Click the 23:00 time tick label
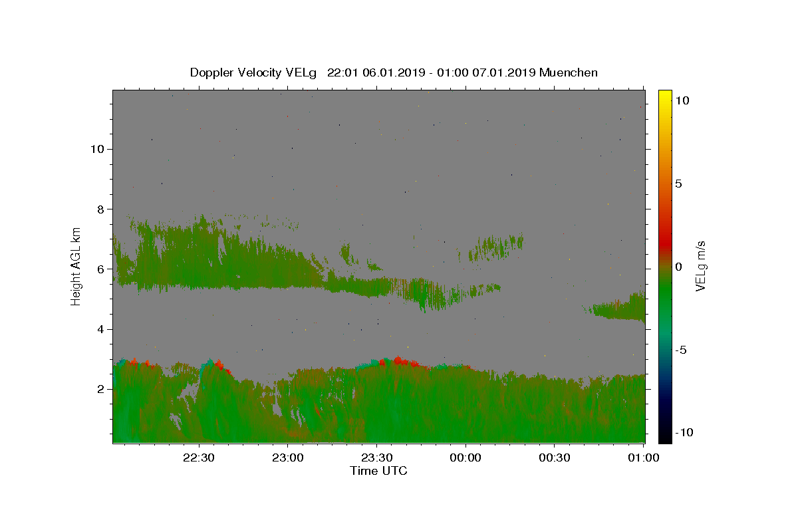 coord(288,458)
